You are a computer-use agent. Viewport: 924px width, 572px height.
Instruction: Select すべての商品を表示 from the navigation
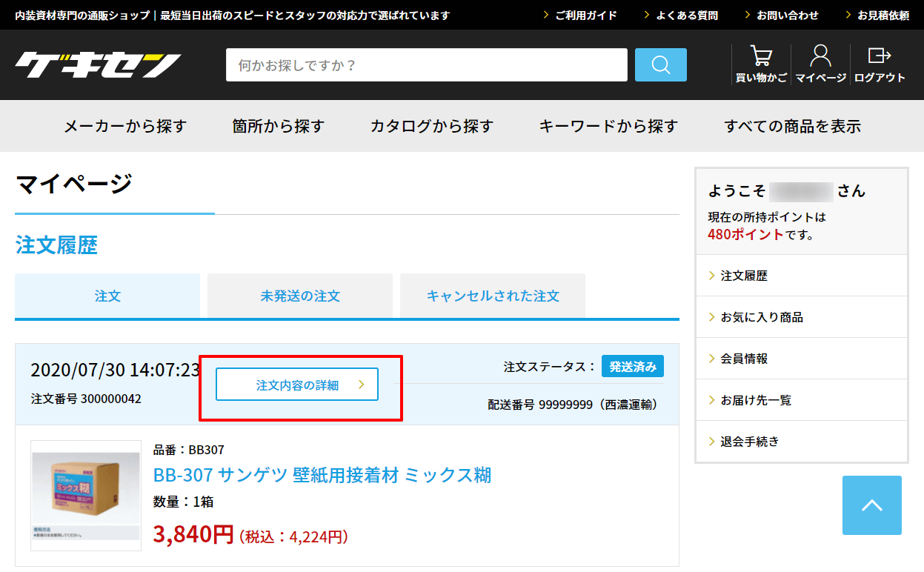point(793,126)
